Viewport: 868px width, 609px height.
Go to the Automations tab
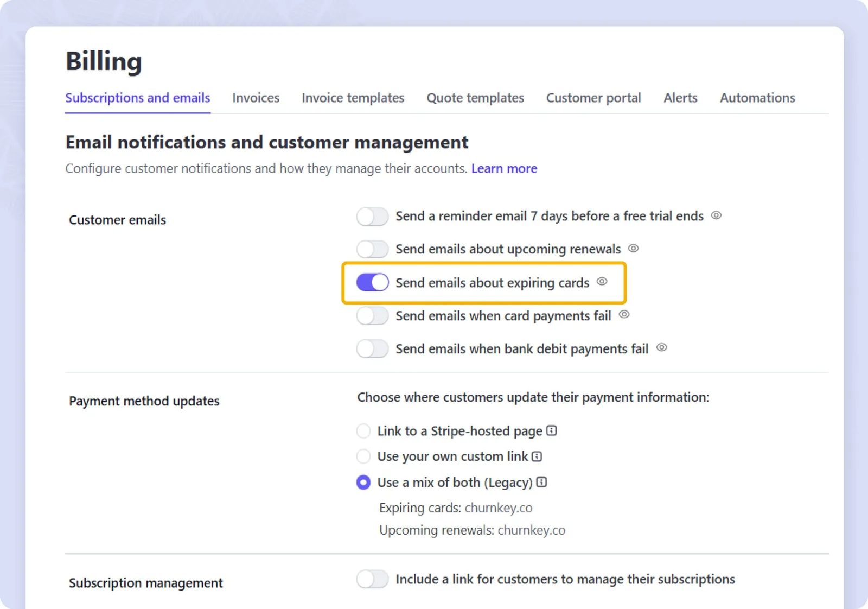pyautogui.click(x=757, y=98)
